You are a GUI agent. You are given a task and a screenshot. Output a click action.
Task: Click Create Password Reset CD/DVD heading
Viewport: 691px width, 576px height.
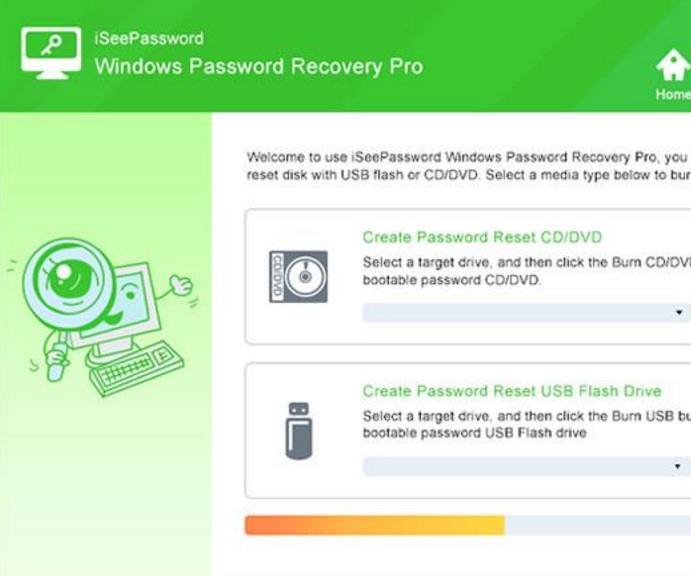[x=482, y=237]
